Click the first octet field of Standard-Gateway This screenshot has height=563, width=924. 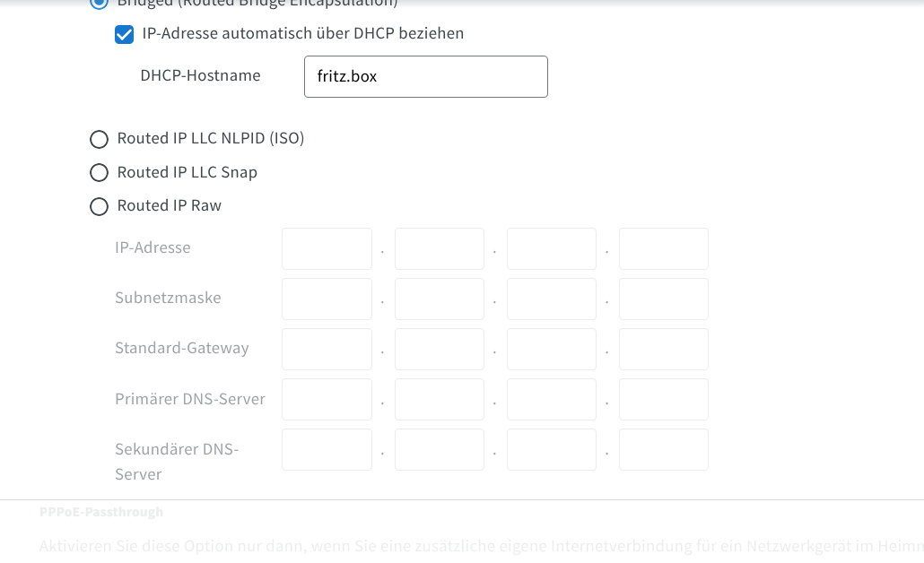tap(327, 349)
